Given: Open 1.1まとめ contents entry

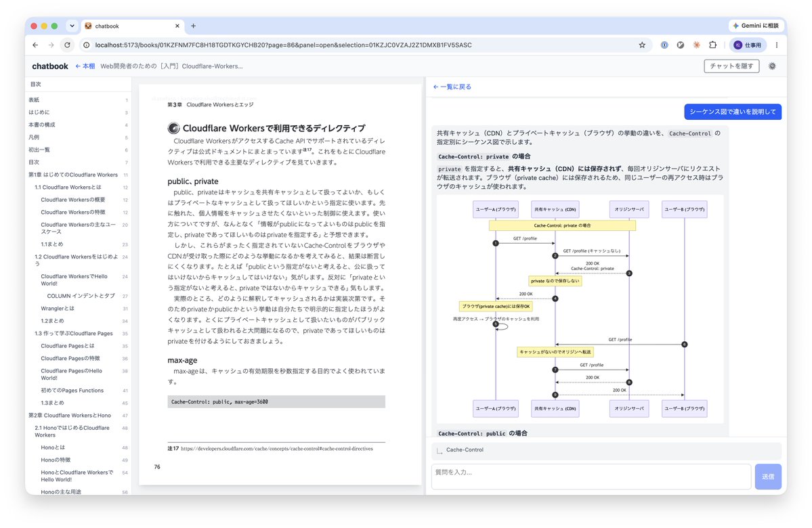Looking at the screenshot, I should click(78, 244).
